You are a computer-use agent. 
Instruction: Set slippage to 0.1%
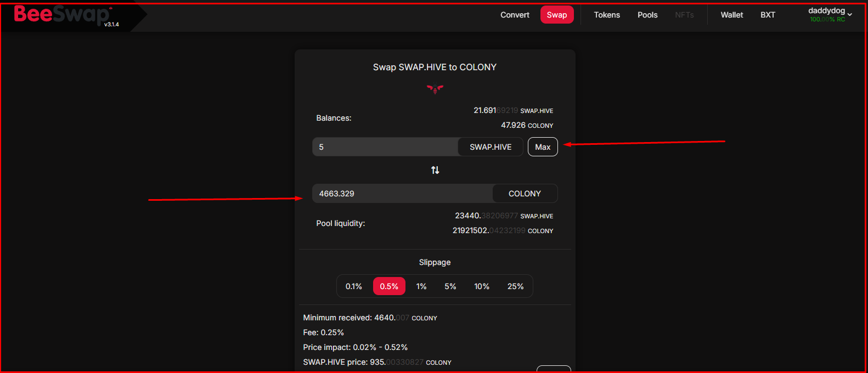pos(354,286)
